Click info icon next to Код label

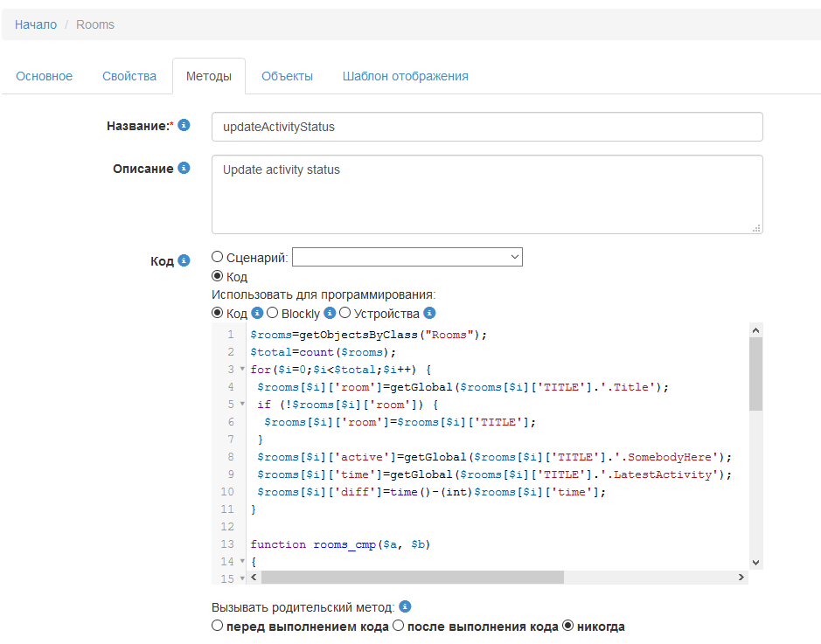pyautogui.click(x=184, y=260)
